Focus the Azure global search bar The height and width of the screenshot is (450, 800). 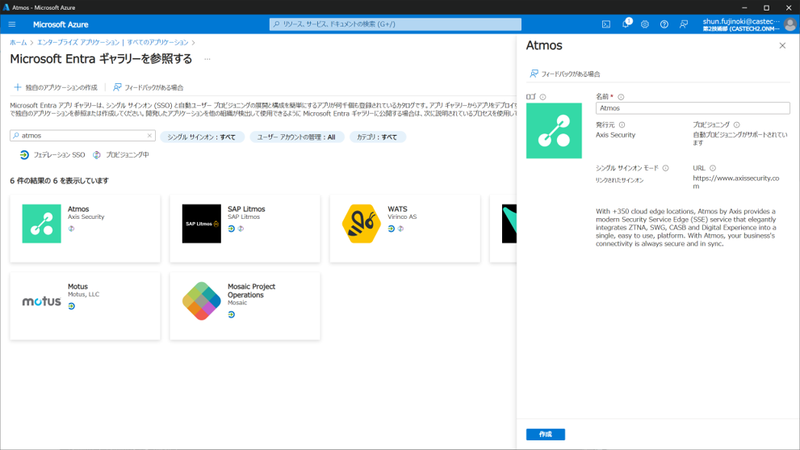point(395,24)
